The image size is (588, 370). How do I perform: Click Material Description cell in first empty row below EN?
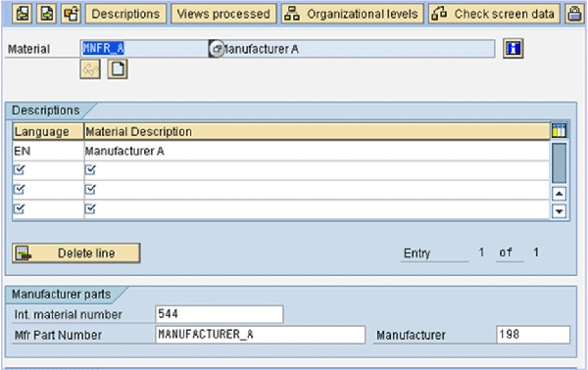317,170
